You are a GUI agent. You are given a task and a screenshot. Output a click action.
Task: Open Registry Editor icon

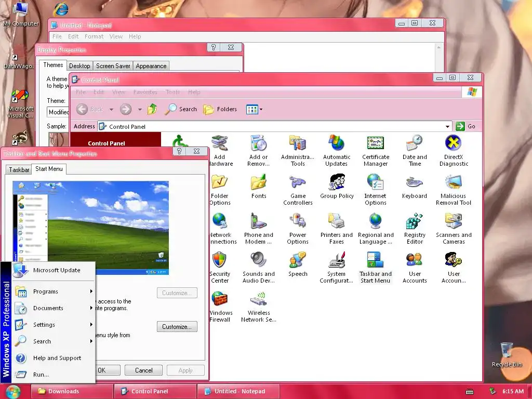point(415,229)
